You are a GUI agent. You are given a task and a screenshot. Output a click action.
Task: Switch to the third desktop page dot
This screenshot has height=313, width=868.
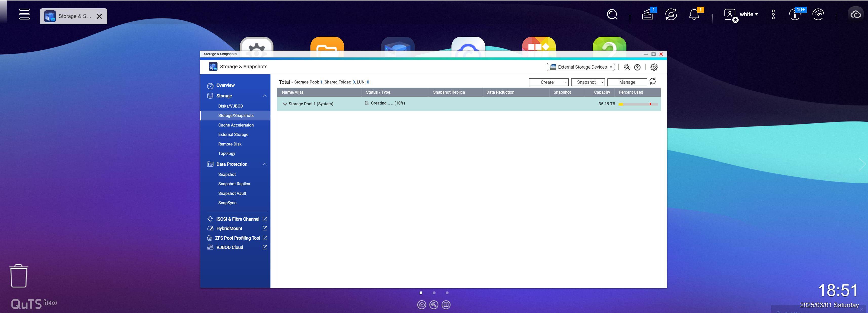(x=447, y=293)
